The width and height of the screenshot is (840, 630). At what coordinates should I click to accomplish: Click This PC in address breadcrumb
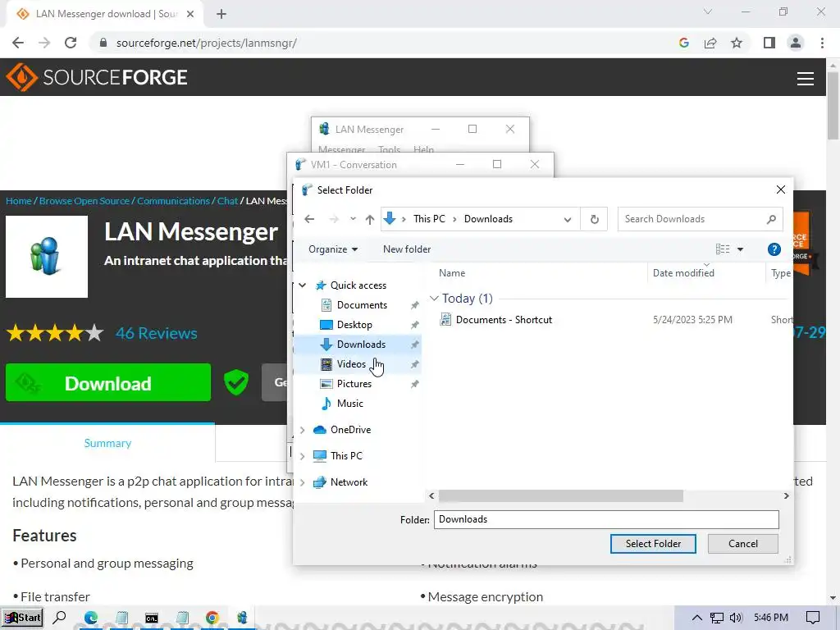coord(429,219)
